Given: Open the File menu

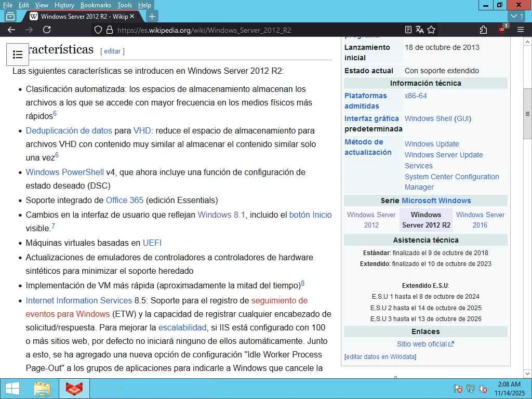Looking at the screenshot, I should pos(8,5).
